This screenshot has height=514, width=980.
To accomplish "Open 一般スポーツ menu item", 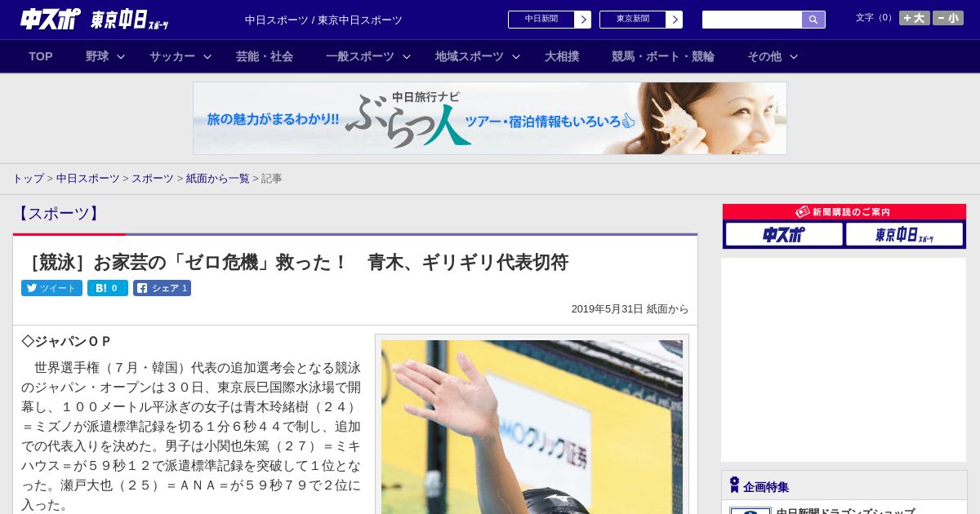I will click(360, 56).
